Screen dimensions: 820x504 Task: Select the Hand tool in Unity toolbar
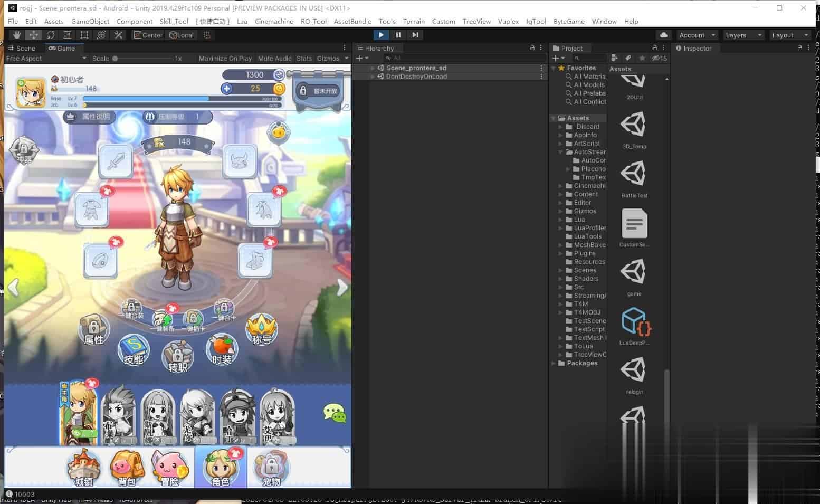point(17,35)
